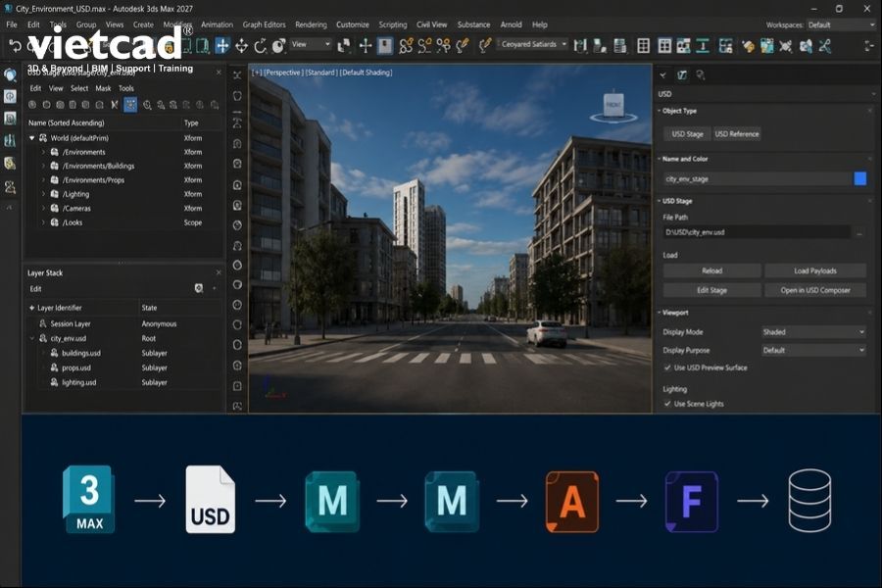Open the Material Editor icon
Viewport: 882px width, 588px height.
[748, 46]
